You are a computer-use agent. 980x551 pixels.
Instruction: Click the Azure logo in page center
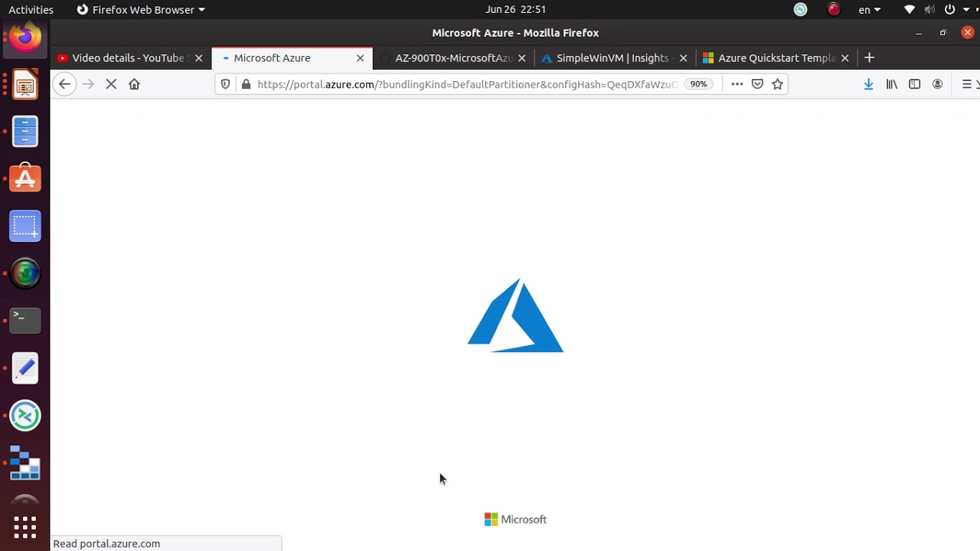click(x=515, y=315)
